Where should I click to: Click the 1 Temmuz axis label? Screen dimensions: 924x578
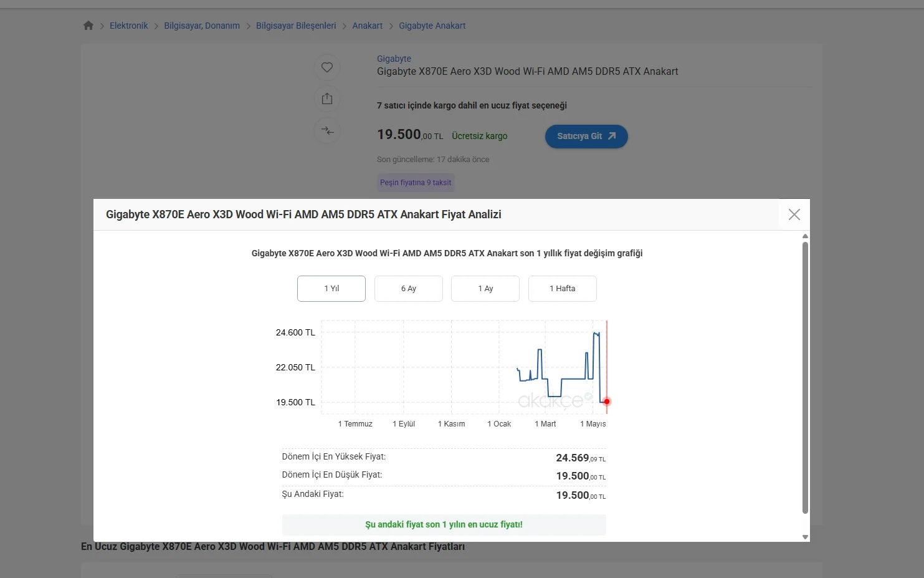click(x=355, y=424)
